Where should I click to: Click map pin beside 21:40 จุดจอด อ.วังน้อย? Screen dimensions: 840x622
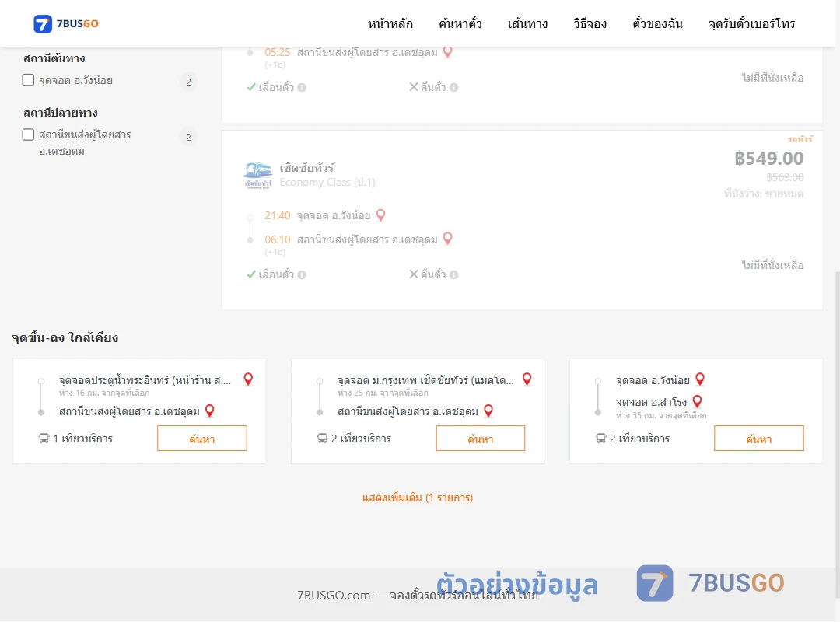tap(381, 215)
